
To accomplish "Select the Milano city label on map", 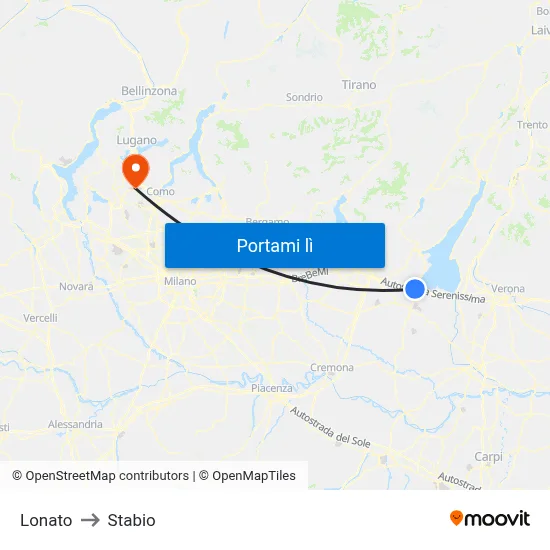I will (x=180, y=281).
